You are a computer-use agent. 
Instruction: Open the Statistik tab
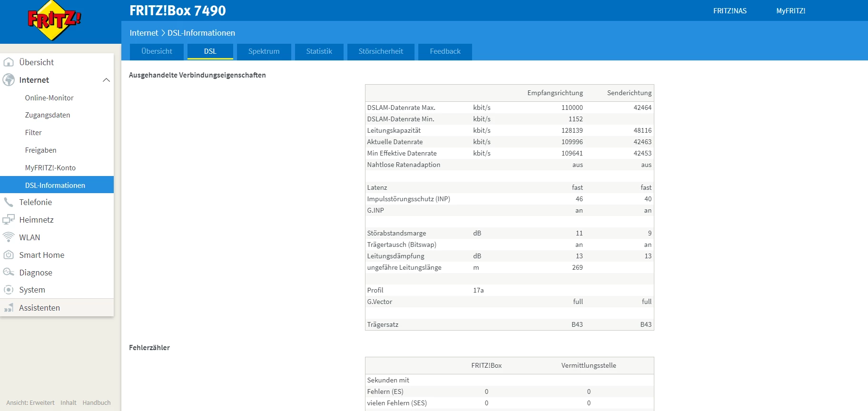(x=319, y=51)
